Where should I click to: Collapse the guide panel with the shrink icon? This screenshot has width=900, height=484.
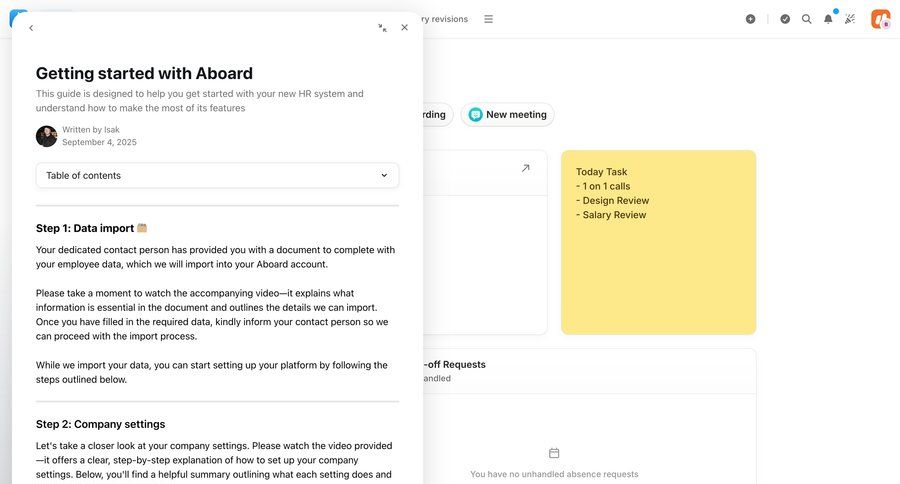click(x=382, y=28)
